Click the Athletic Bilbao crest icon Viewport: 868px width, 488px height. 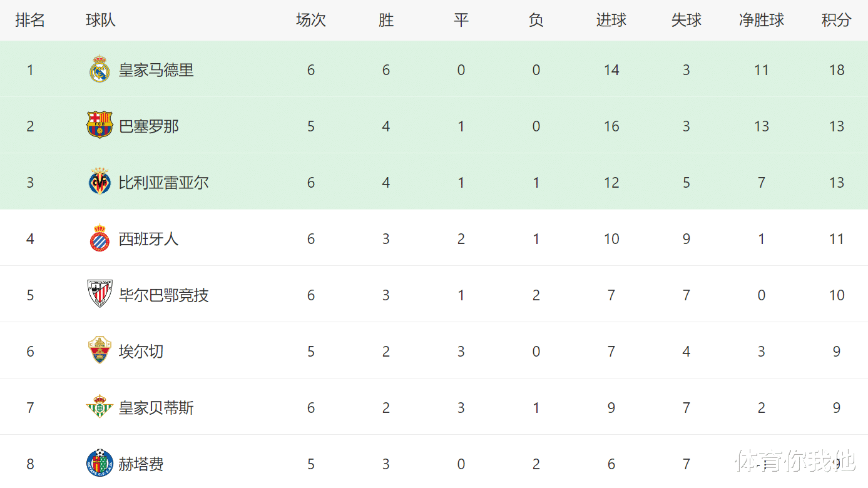[x=100, y=294]
